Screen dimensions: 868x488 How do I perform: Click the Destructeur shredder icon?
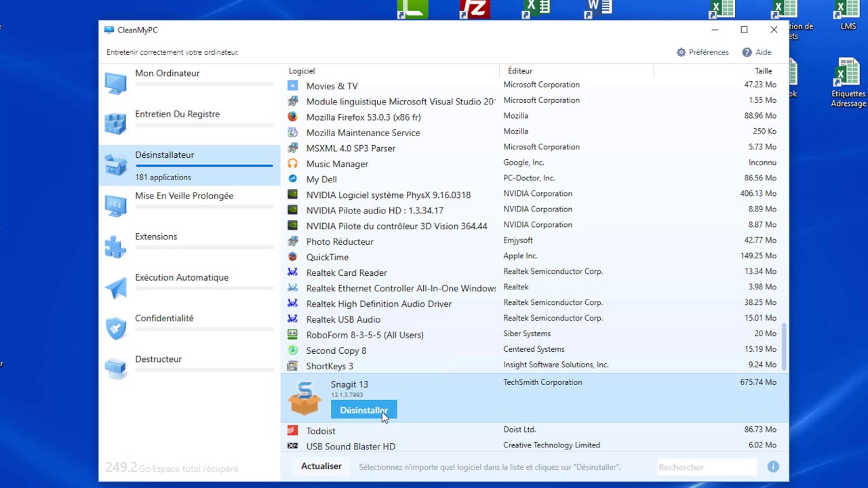(115, 369)
